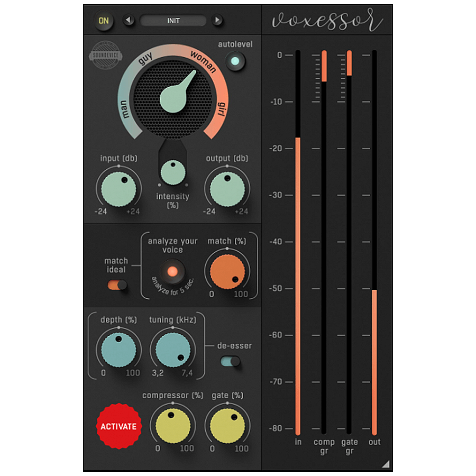This screenshot has height=476, width=476.
Task: Click the 'in' level meter
Action: tap(298, 242)
